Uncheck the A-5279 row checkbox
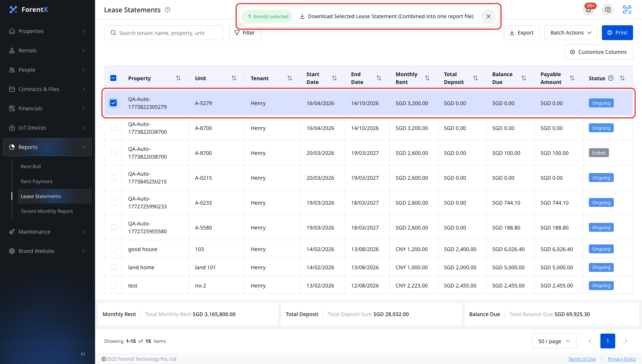Screen dimensions: 642x364 [113, 103]
